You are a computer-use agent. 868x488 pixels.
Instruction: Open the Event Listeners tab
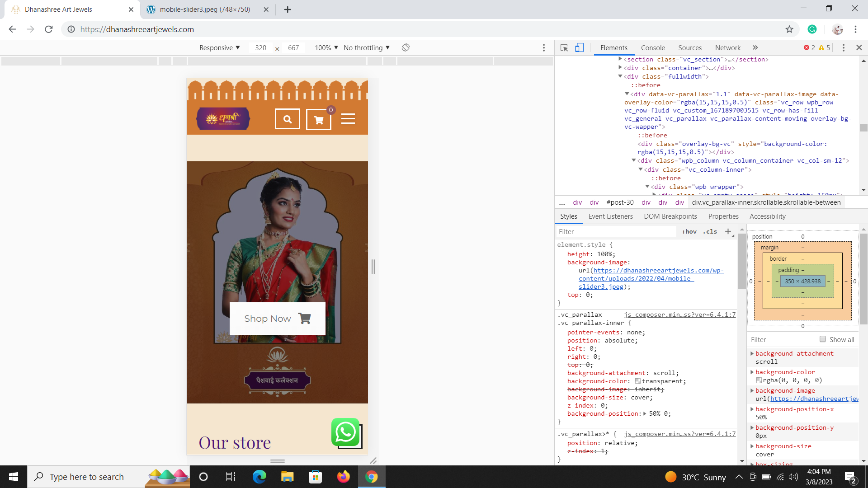coord(610,216)
